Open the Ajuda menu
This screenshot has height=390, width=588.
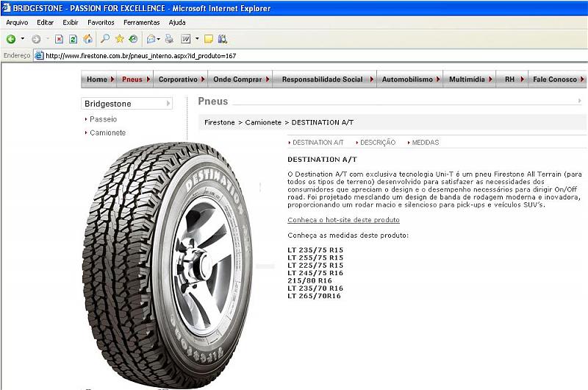[177, 23]
